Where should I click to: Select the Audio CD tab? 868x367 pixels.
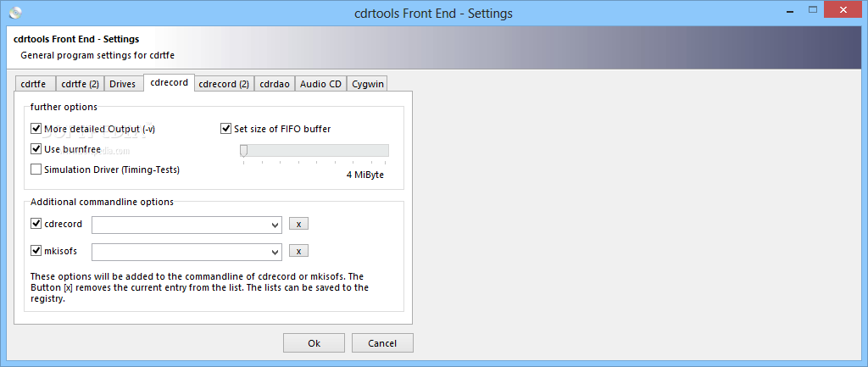[320, 84]
